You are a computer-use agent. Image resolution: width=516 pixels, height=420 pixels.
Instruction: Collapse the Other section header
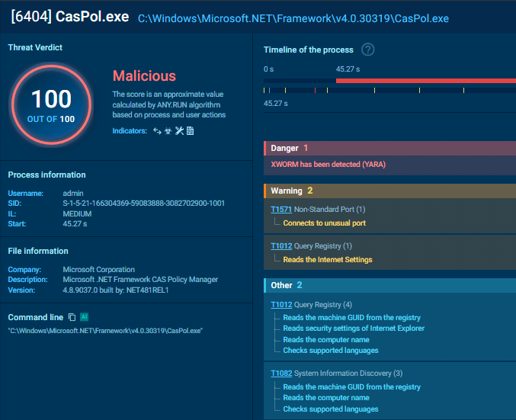tap(389, 285)
